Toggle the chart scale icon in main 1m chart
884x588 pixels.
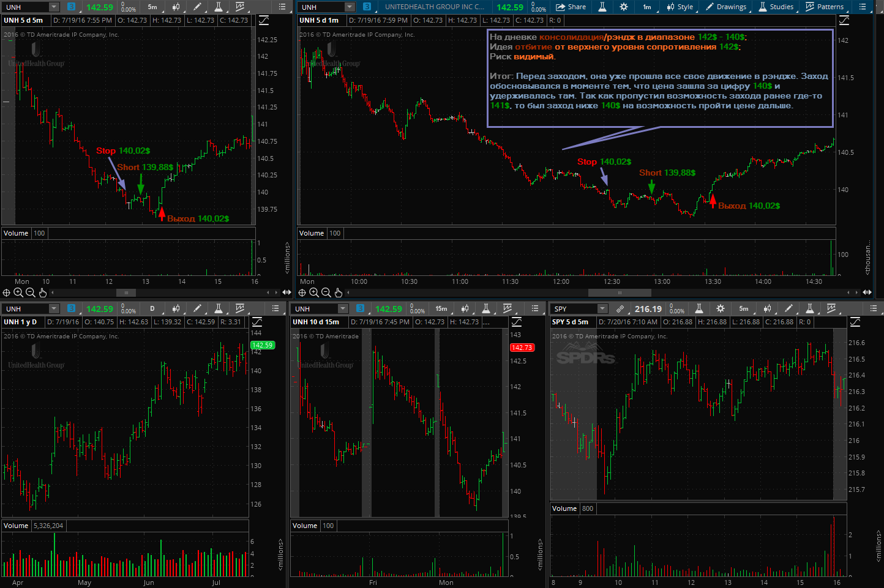pyautogui.click(x=844, y=20)
